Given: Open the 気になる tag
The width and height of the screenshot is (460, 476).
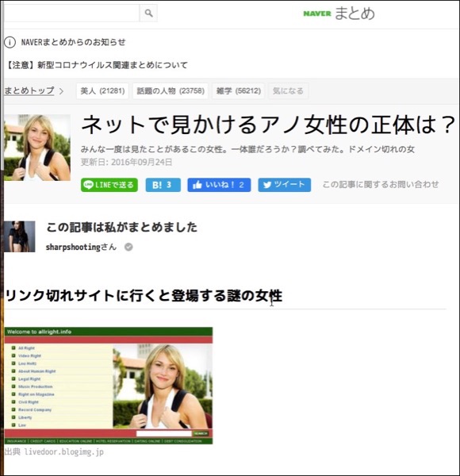Looking at the screenshot, I should point(288,91).
